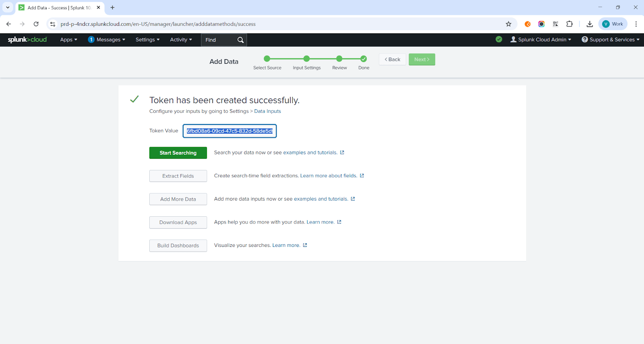
Task: Select the Add Data - Success tab
Action: (60, 8)
